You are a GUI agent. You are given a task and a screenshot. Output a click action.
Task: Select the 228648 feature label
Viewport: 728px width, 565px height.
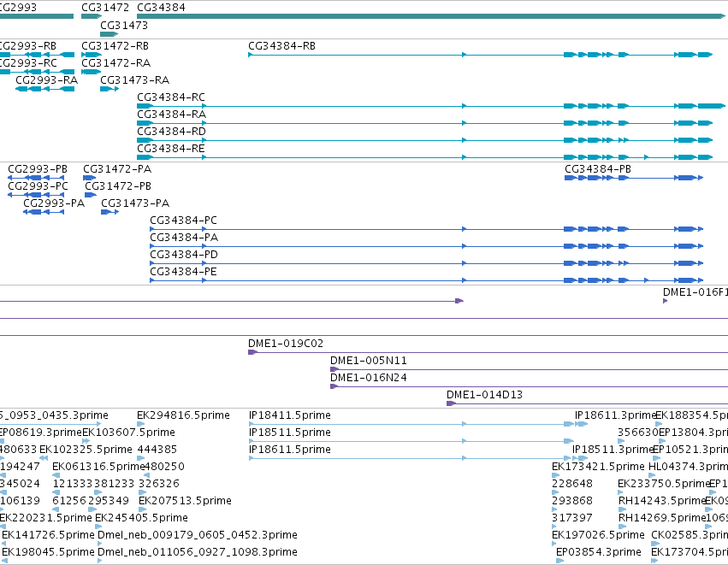pyautogui.click(x=572, y=485)
